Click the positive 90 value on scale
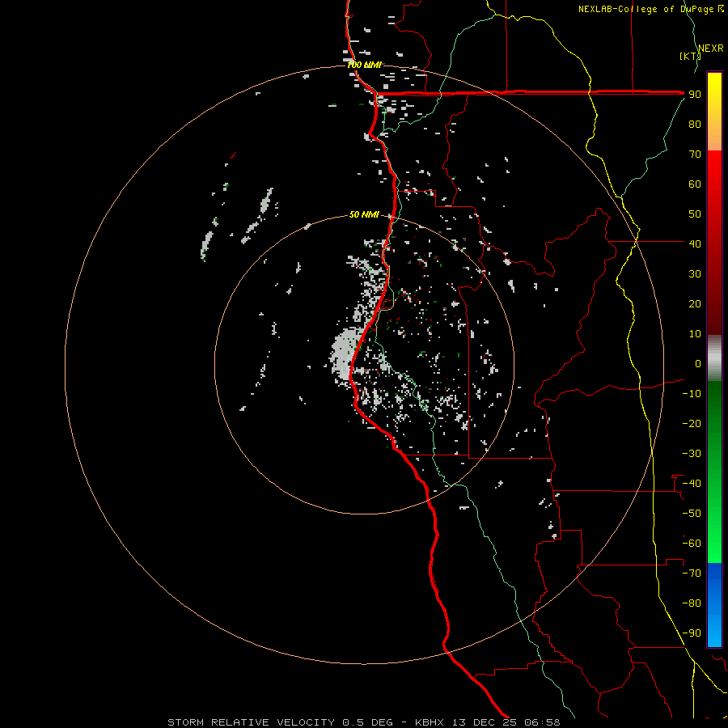 click(x=695, y=95)
